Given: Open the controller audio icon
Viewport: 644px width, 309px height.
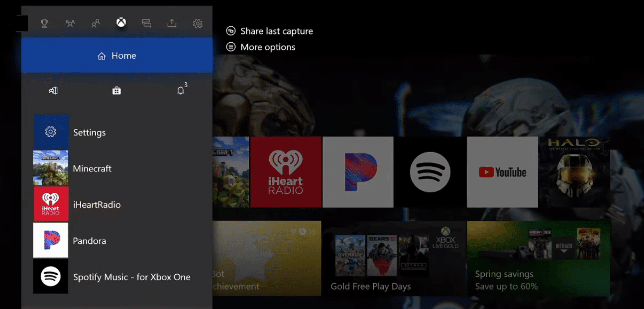Looking at the screenshot, I should pyautogui.click(x=53, y=90).
